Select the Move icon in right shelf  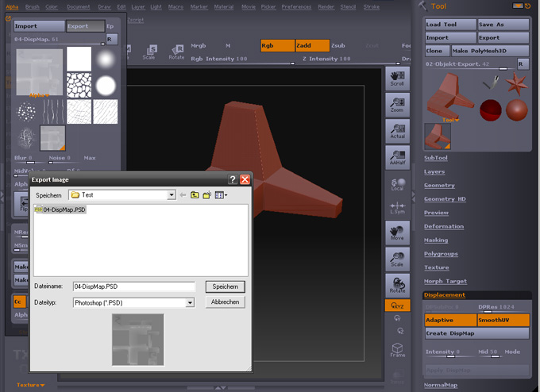(397, 232)
